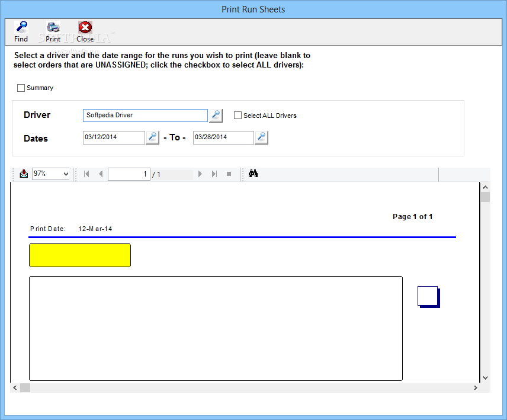
Task: Click the export report icon
Action: tap(24, 174)
